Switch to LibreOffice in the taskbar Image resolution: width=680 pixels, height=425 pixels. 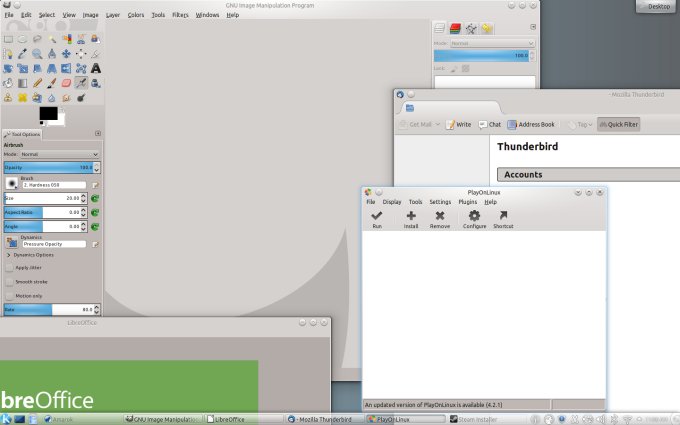(x=244, y=419)
